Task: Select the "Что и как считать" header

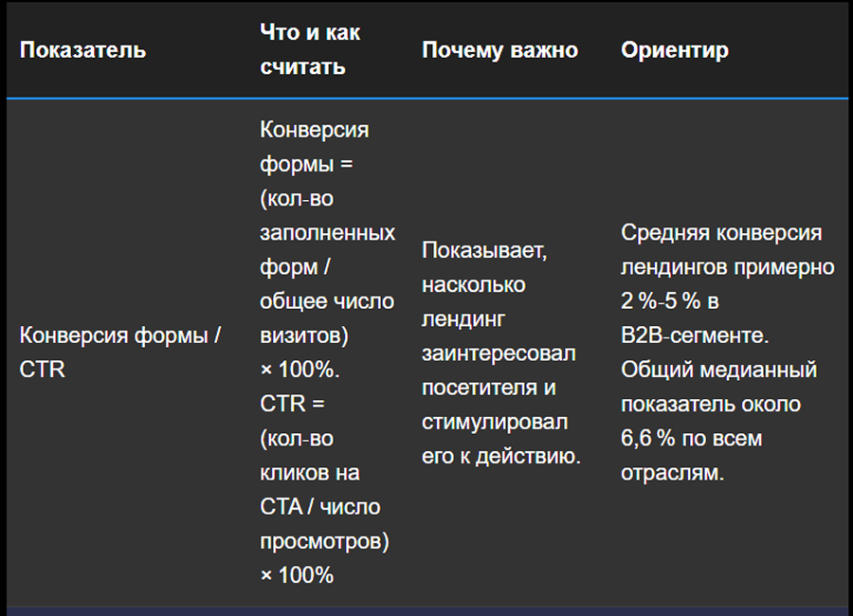Action: click(310, 49)
